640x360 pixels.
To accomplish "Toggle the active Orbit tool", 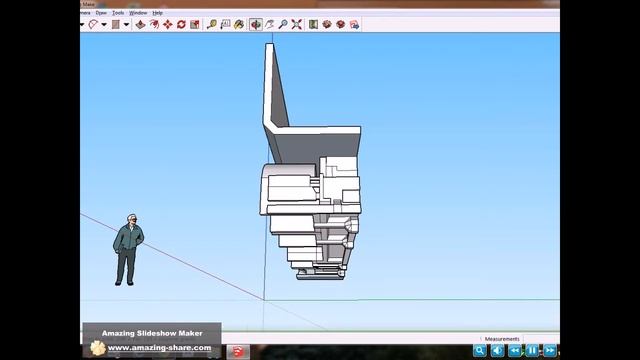I will tap(256, 24).
